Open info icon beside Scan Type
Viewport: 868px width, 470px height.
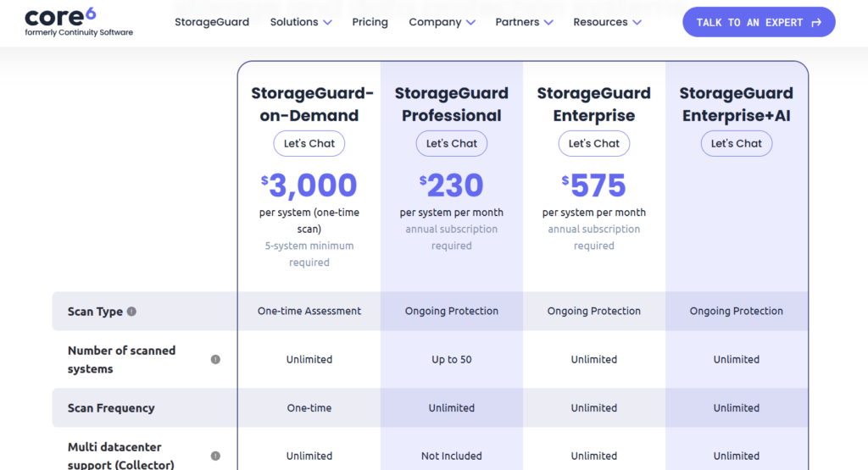tap(131, 312)
